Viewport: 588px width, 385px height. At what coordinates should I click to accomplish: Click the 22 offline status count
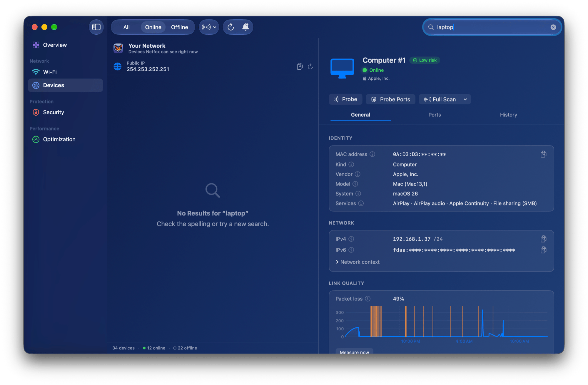click(185, 348)
